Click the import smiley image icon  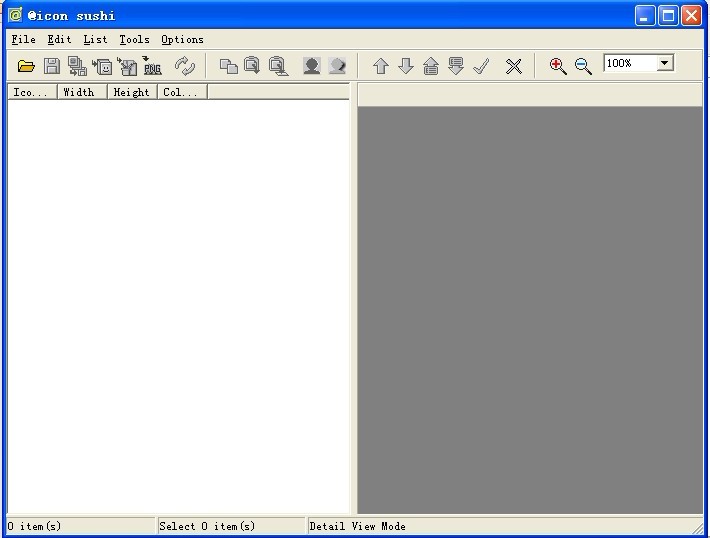[102, 67]
